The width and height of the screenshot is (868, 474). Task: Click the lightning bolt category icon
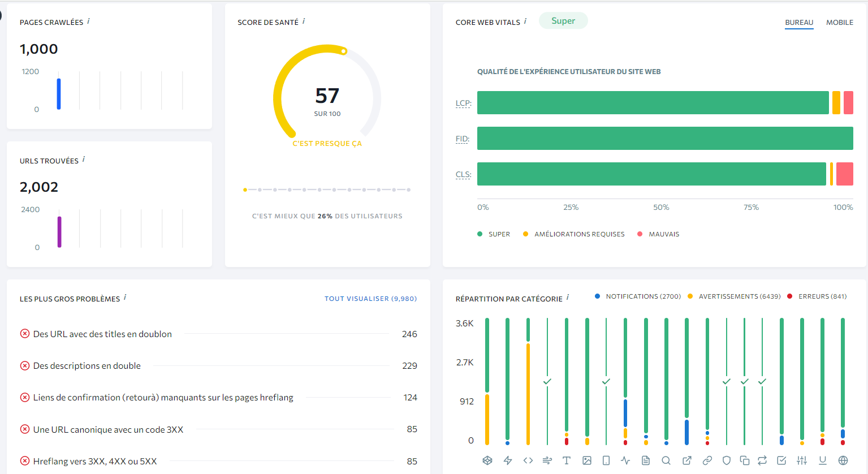pos(508,460)
